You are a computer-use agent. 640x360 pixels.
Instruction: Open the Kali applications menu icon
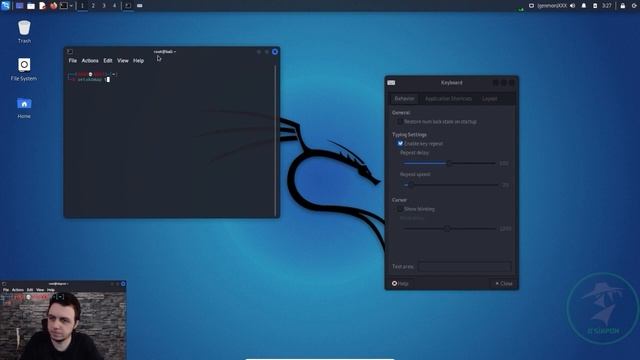5,5
